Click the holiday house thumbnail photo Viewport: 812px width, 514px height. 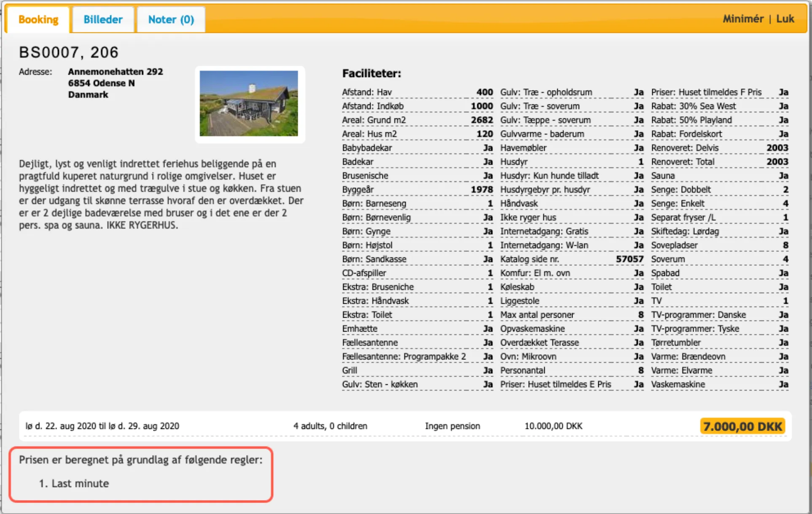click(x=249, y=103)
